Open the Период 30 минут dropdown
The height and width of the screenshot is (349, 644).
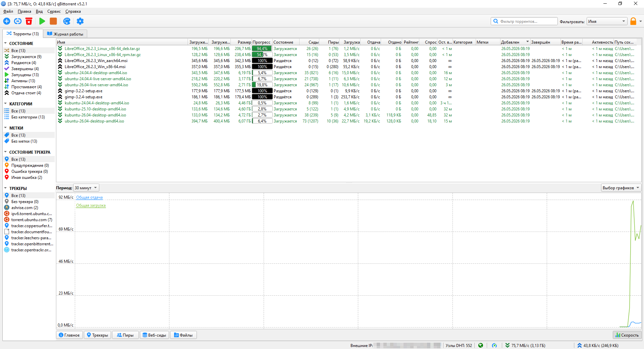tap(86, 188)
